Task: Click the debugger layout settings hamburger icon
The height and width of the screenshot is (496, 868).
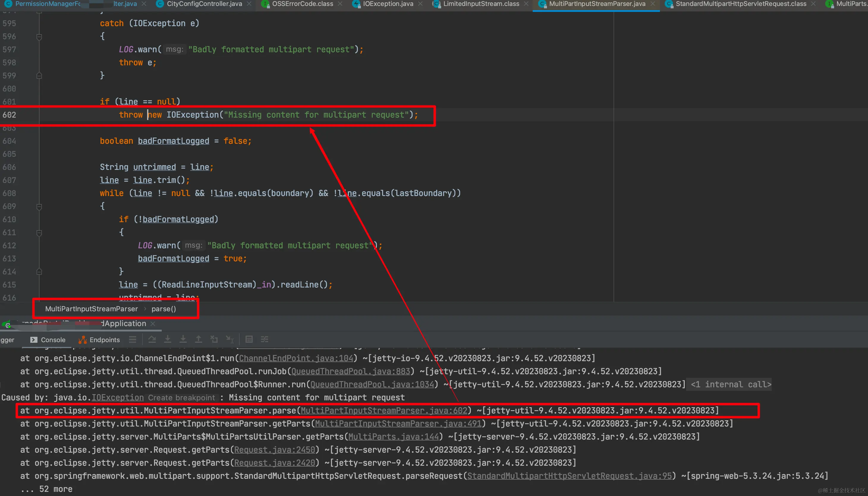Action: (133, 339)
